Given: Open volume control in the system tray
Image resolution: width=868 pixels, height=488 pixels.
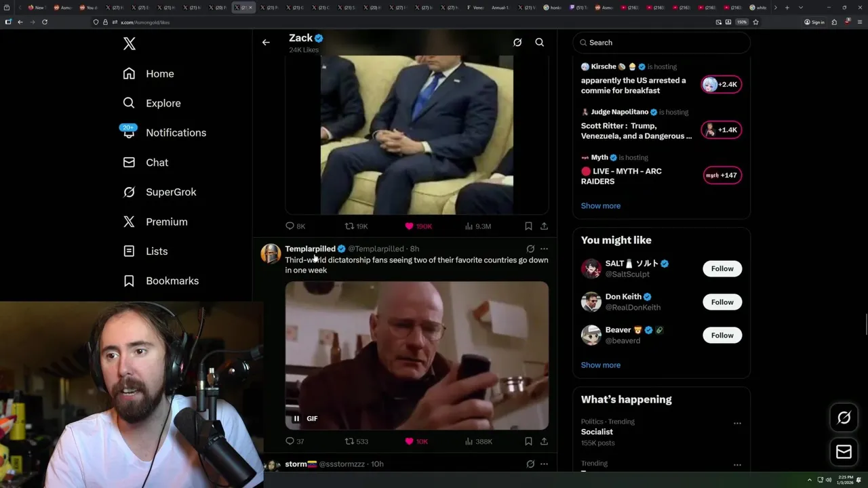Looking at the screenshot, I should [828, 480].
